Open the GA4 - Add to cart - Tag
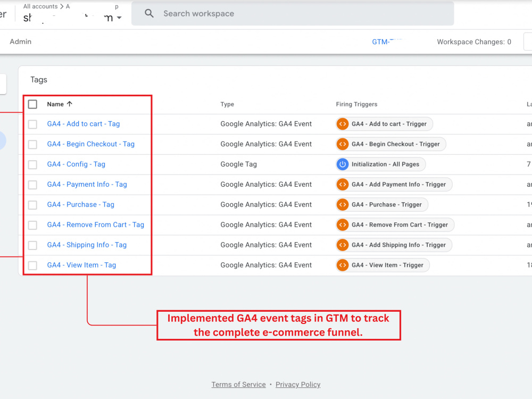Image resolution: width=532 pixels, height=399 pixels. (x=84, y=124)
